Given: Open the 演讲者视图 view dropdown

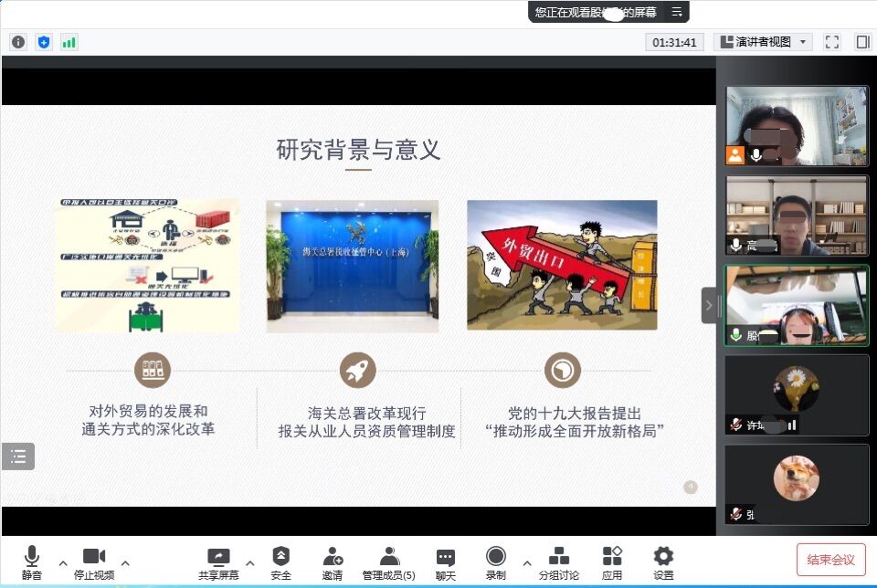Looking at the screenshot, I should point(763,42).
